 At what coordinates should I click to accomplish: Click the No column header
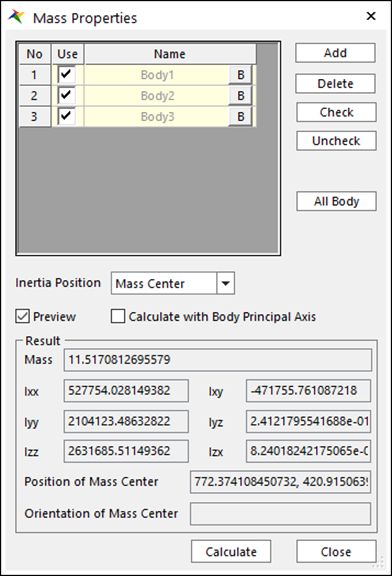click(35, 54)
